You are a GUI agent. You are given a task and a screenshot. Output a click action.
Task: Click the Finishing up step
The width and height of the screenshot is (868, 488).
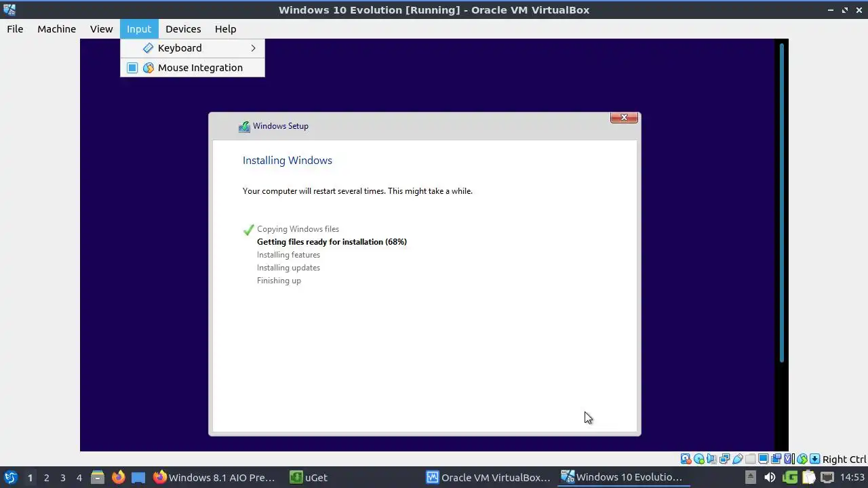[279, 281]
